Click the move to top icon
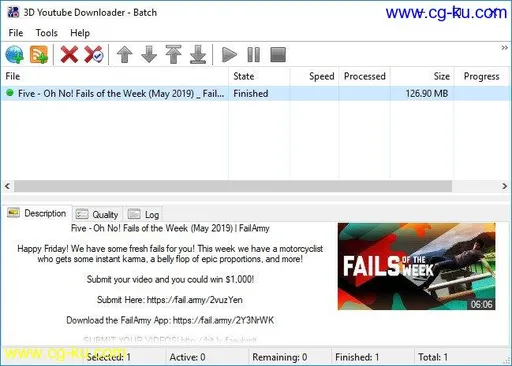The height and width of the screenshot is (366, 512). click(x=173, y=54)
